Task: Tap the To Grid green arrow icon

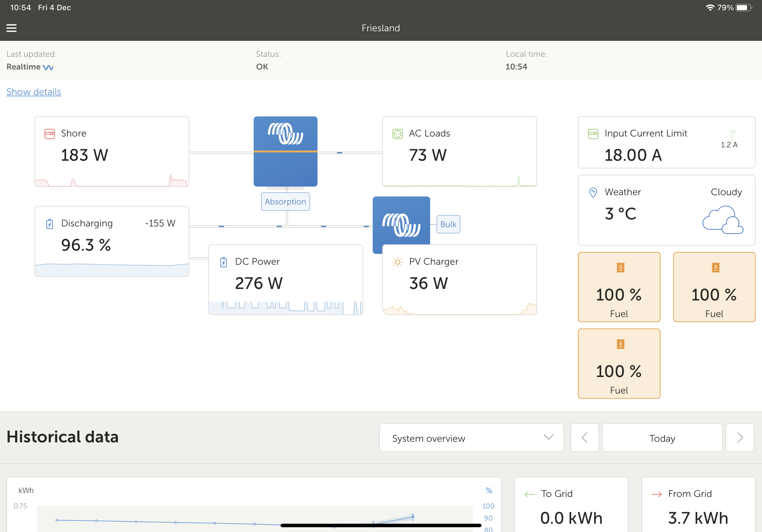Action: (529, 494)
